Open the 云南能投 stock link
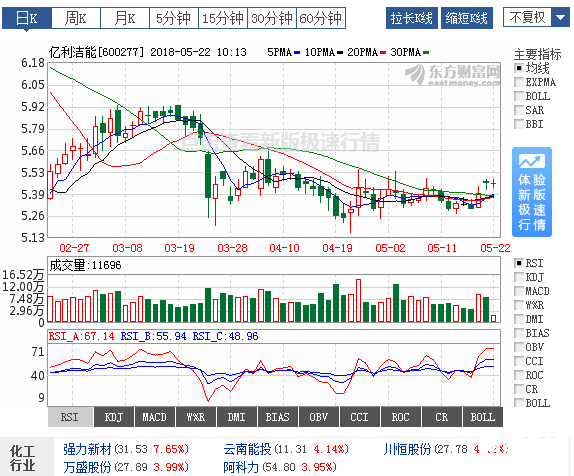This screenshot has width=574, height=476. (x=247, y=449)
